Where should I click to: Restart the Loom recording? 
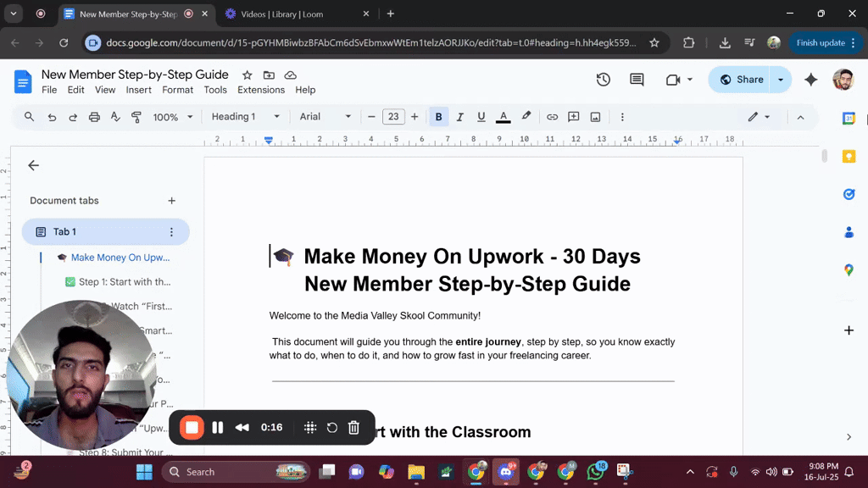click(331, 427)
